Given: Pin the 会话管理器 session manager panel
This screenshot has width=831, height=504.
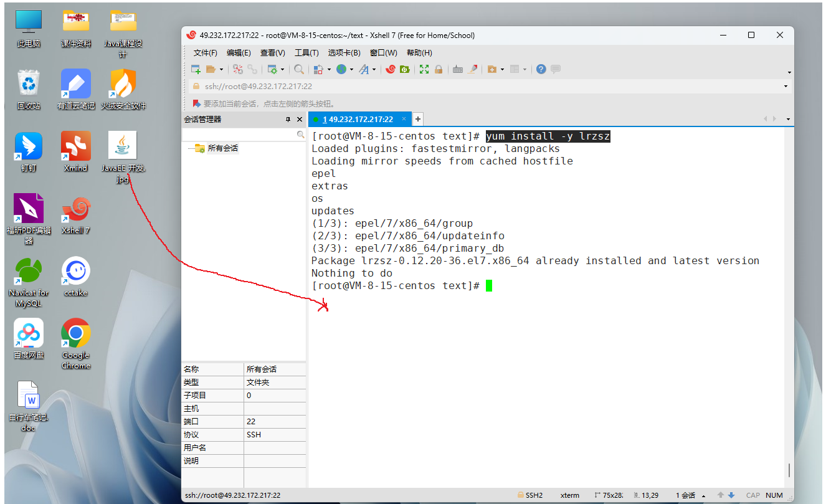Looking at the screenshot, I should coord(288,120).
